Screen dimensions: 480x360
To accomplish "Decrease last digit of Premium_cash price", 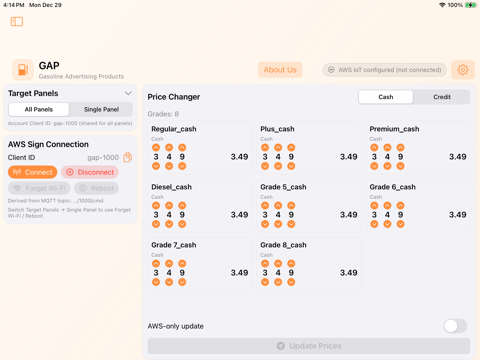I will (x=400, y=166).
